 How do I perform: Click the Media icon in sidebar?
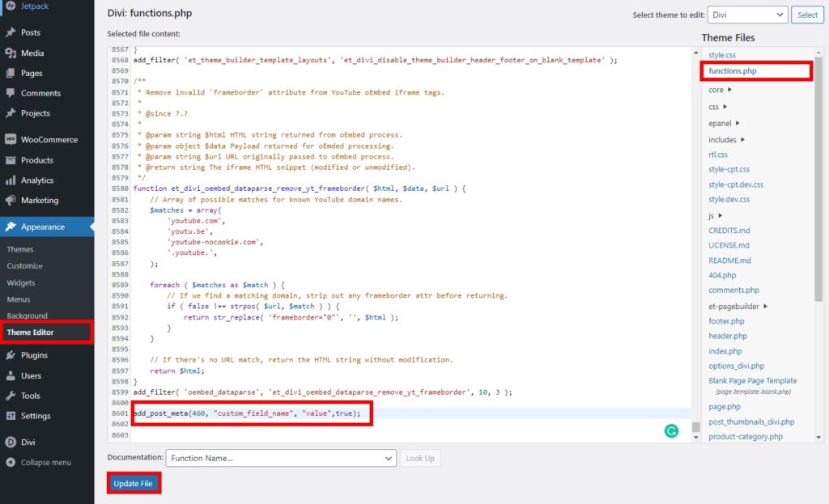(x=10, y=53)
